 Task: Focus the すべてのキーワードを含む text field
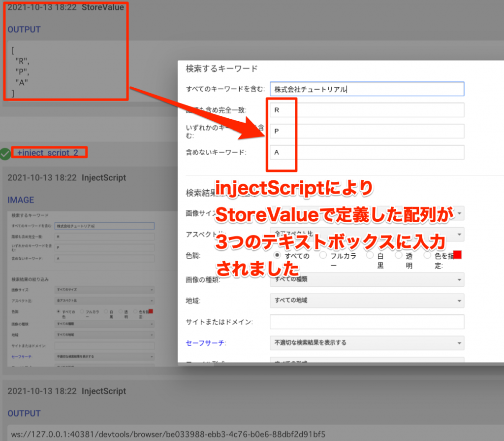pyautogui.click(x=367, y=89)
